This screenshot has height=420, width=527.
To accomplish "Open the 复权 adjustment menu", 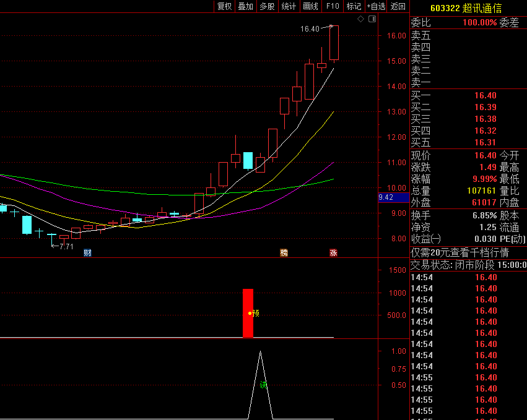I will point(224,6).
